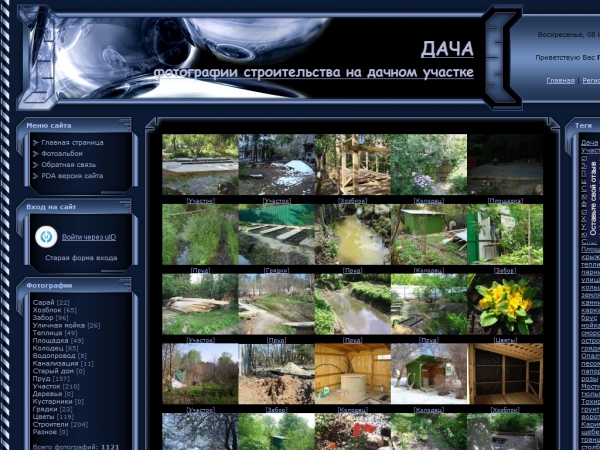The image size is (600, 450).
Task: Click the 'Всего фотографий: 1121' text
Action: point(76,447)
